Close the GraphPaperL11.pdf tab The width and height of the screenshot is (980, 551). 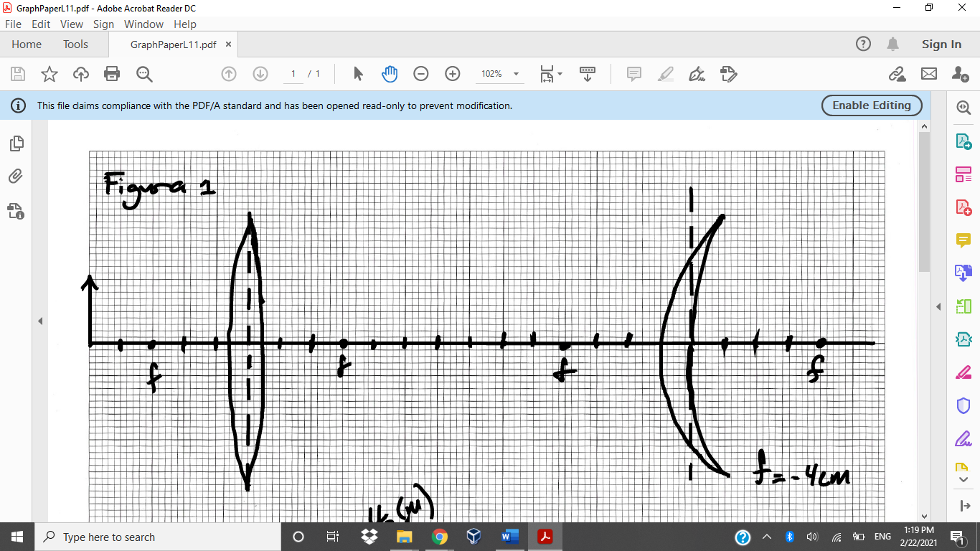click(228, 44)
